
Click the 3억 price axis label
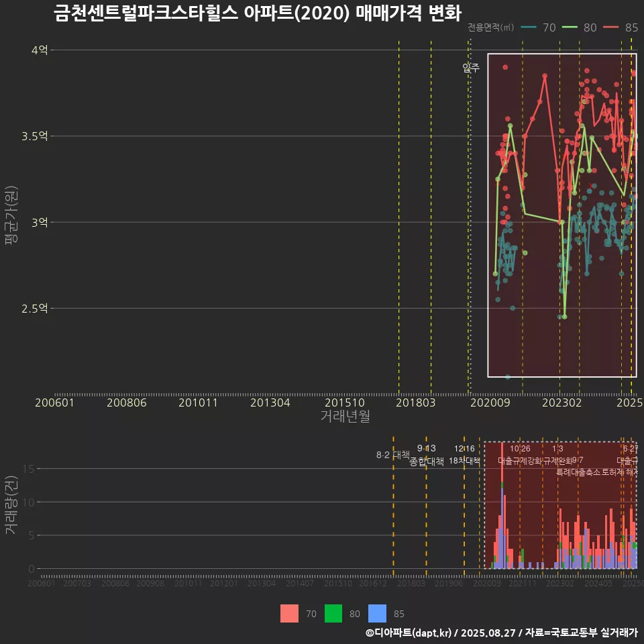40,223
